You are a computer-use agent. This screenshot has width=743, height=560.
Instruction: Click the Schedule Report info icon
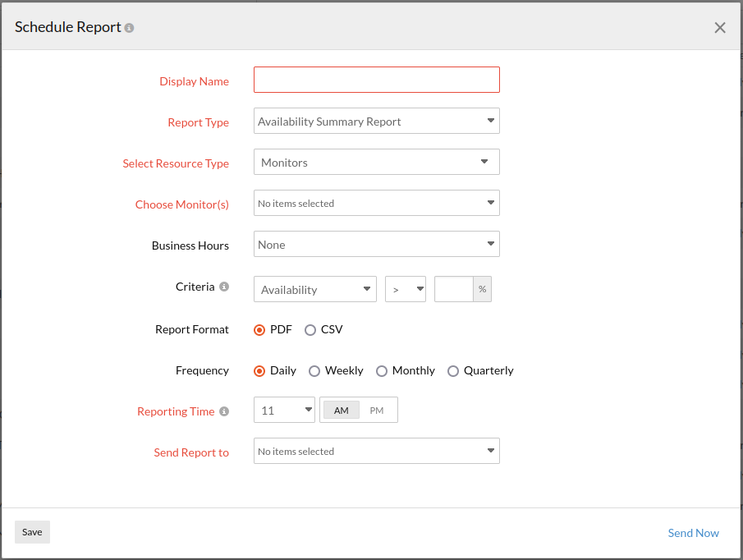[x=129, y=28]
